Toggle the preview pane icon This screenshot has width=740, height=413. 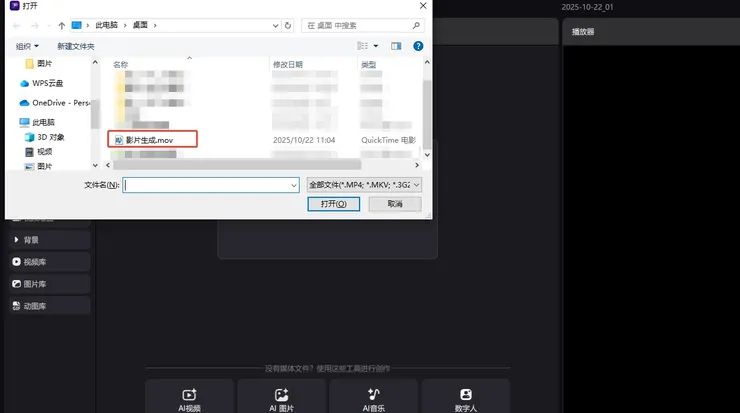coord(396,46)
